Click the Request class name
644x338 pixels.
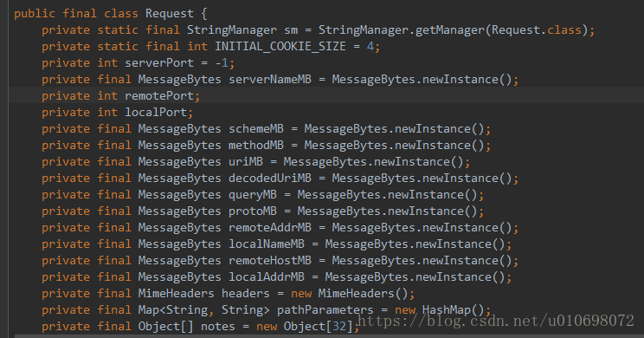pos(169,14)
